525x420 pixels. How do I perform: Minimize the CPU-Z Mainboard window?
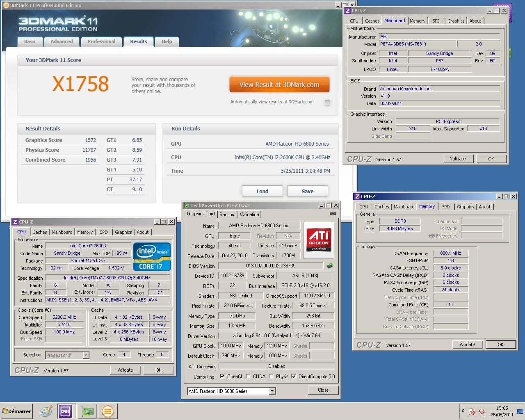(x=489, y=11)
